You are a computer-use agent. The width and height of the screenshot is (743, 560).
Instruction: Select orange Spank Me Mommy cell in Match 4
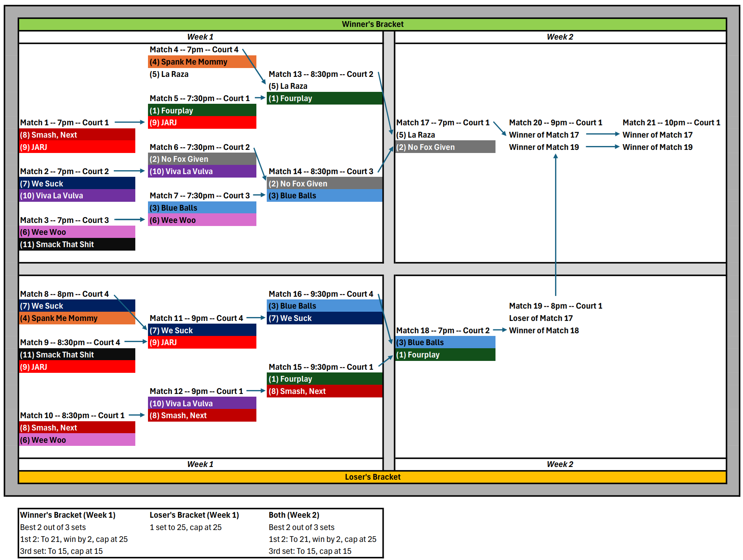coord(202,62)
